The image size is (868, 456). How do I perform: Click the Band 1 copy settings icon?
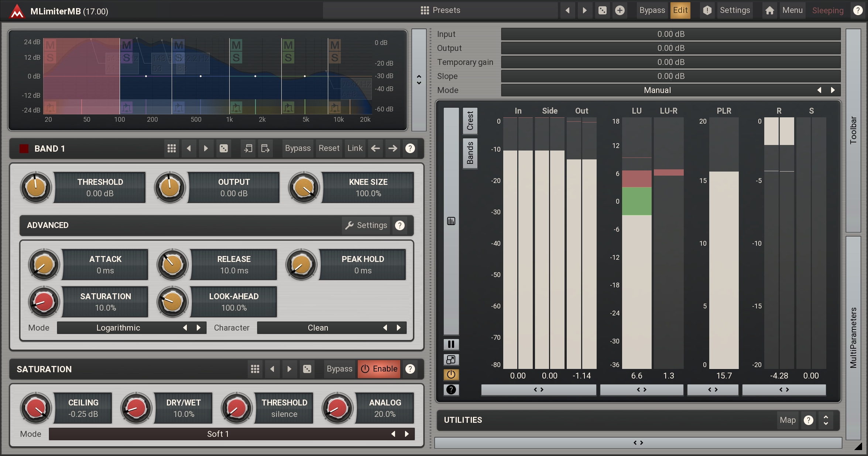[248, 148]
